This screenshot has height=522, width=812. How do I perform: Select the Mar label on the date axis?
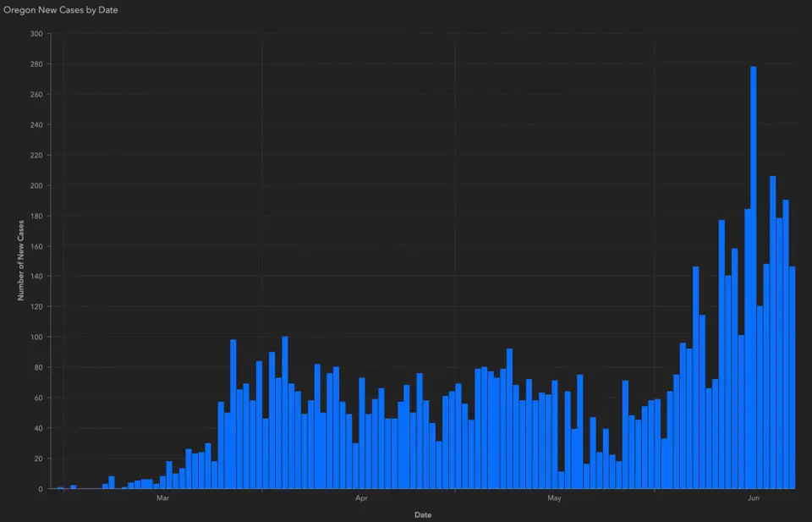coord(163,498)
